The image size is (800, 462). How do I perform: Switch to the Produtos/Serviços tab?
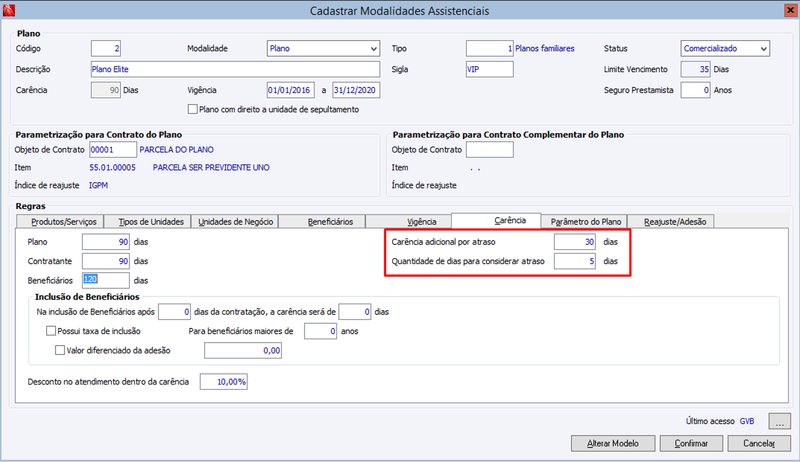point(60,222)
